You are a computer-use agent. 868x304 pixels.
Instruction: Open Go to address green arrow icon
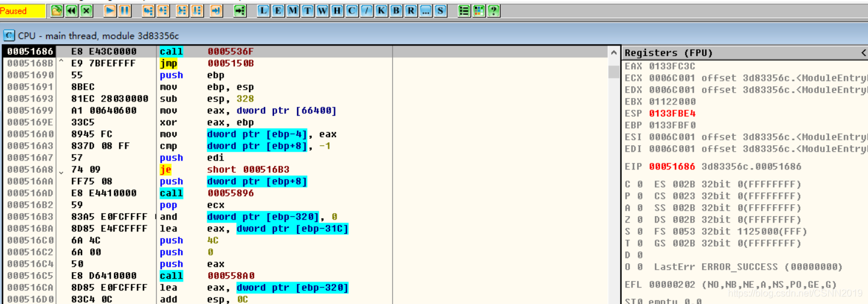point(240,11)
